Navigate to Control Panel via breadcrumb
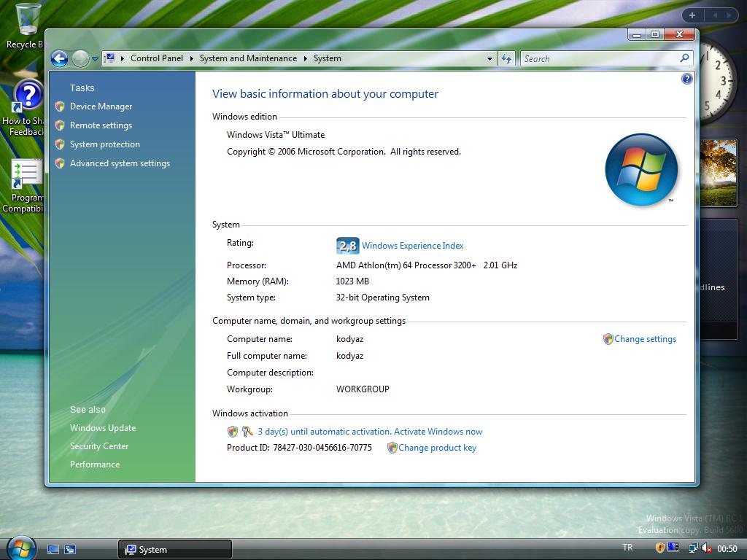The image size is (747, 560). pyautogui.click(x=157, y=58)
